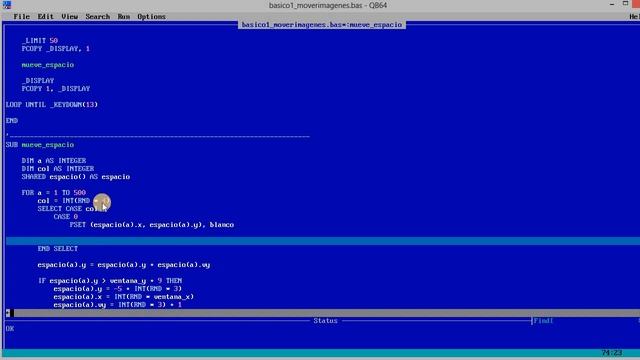640x360 pixels.
Task: Open the Options menu
Action: point(151,17)
